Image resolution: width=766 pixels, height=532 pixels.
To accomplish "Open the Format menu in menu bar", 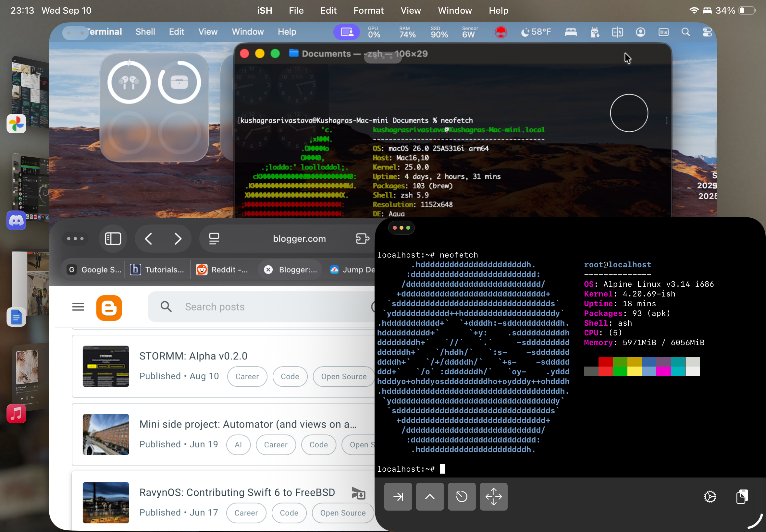I will [x=368, y=11].
